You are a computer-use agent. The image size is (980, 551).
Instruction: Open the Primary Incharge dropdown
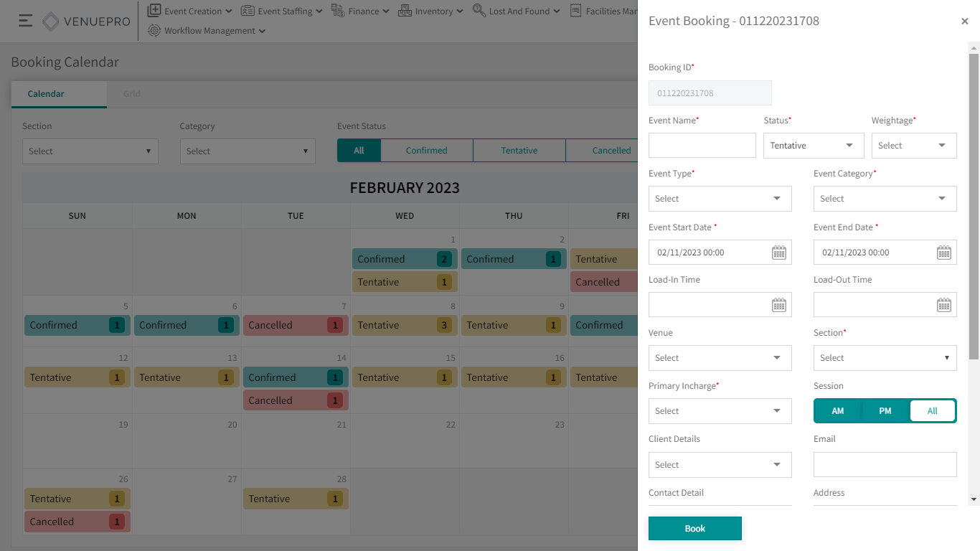click(720, 411)
